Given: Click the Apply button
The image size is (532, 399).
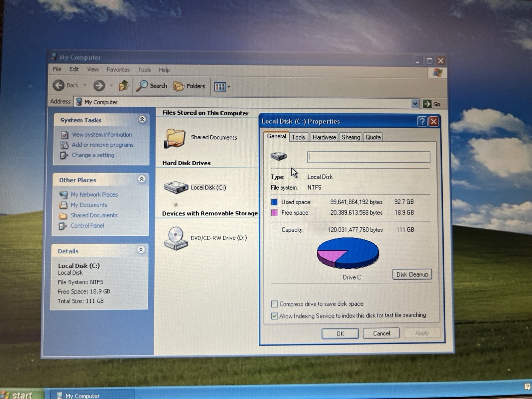Looking at the screenshot, I should [422, 333].
